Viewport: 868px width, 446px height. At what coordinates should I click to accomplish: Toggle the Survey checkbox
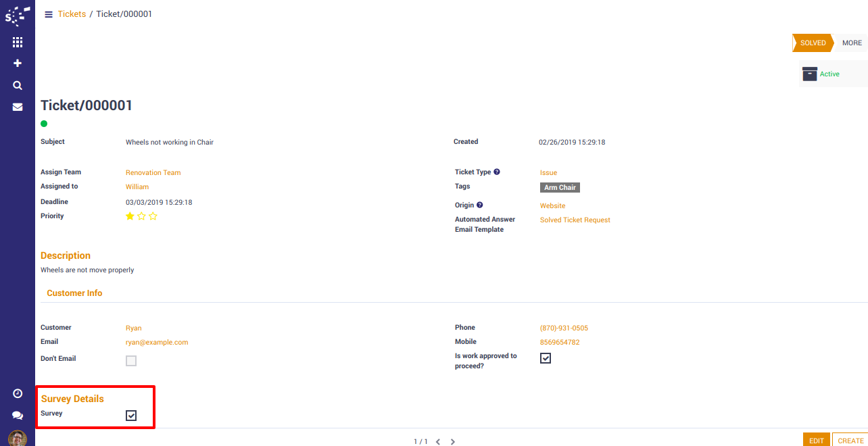click(x=131, y=416)
